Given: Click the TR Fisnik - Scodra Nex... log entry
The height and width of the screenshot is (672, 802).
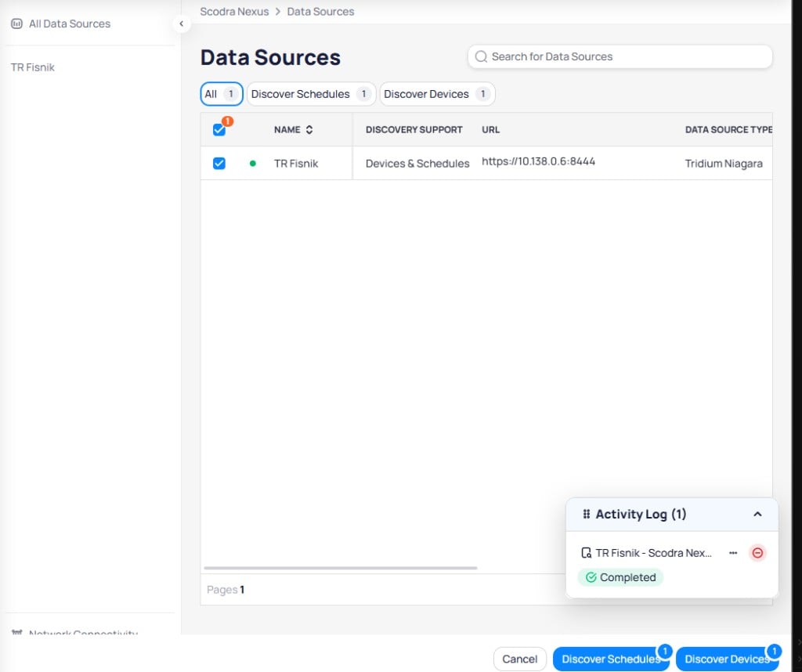Looking at the screenshot, I should (x=653, y=553).
